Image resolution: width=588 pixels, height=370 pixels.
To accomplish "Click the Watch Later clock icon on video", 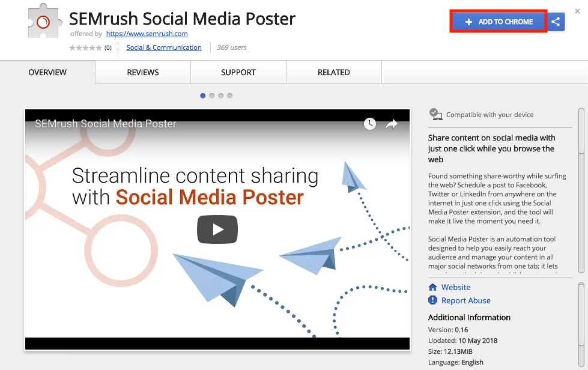I will (x=370, y=124).
